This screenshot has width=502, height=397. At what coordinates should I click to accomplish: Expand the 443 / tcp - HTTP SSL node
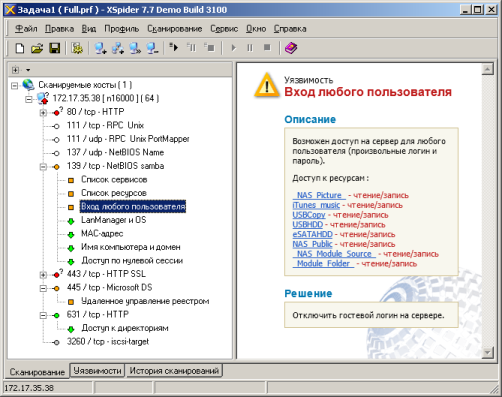tap(43, 275)
